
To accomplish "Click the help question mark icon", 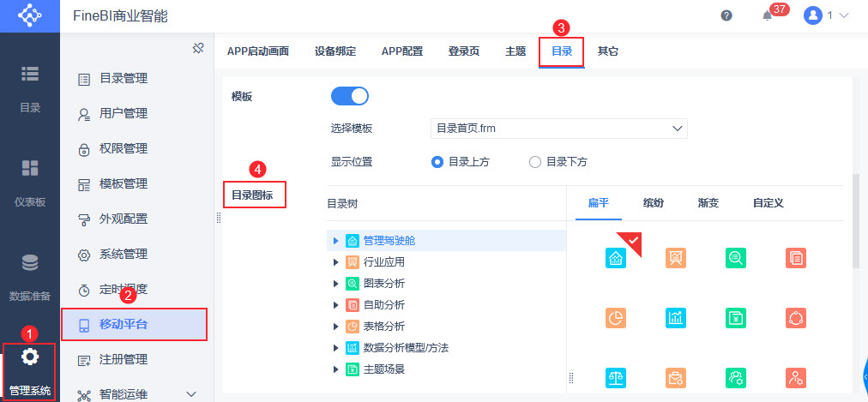I will [726, 15].
